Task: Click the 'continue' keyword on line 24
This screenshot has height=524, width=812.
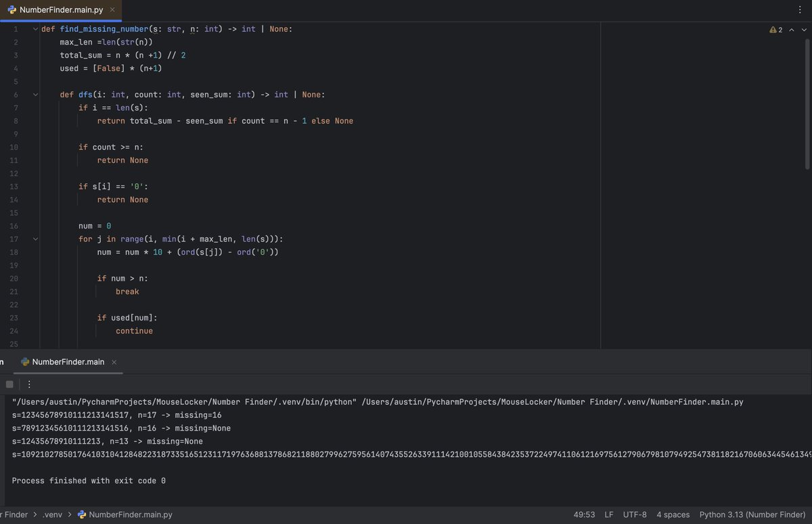Action: point(134,331)
